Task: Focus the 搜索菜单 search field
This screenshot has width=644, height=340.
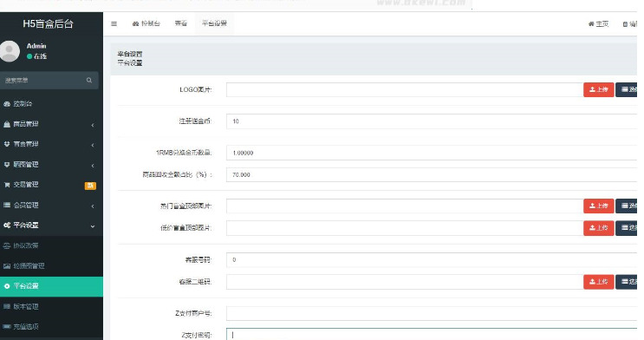Action: coord(43,80)
